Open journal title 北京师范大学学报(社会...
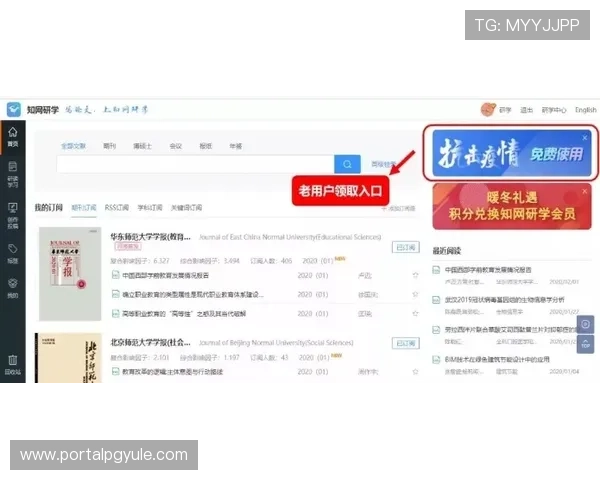This screenshot has height=480, width=600. 150,343
